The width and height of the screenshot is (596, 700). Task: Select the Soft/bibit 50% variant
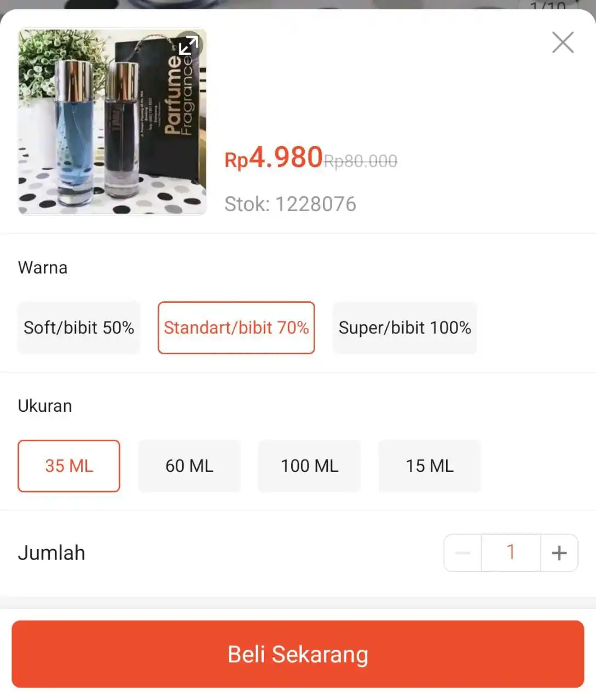(79, 328)
